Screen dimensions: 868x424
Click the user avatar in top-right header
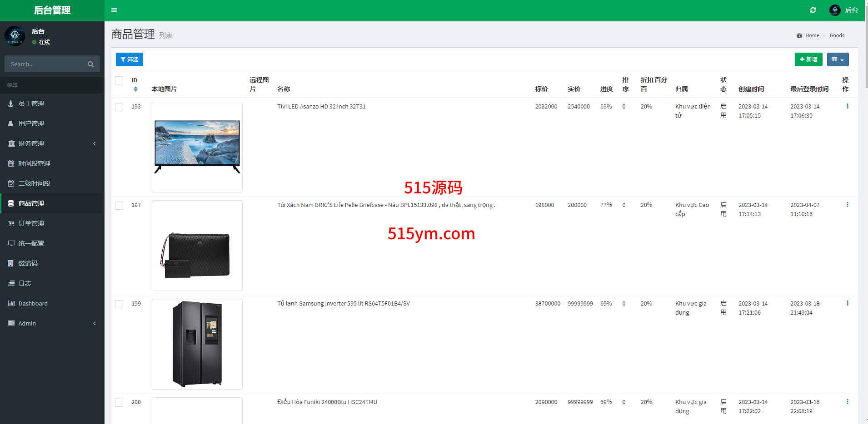click(835, 10)
